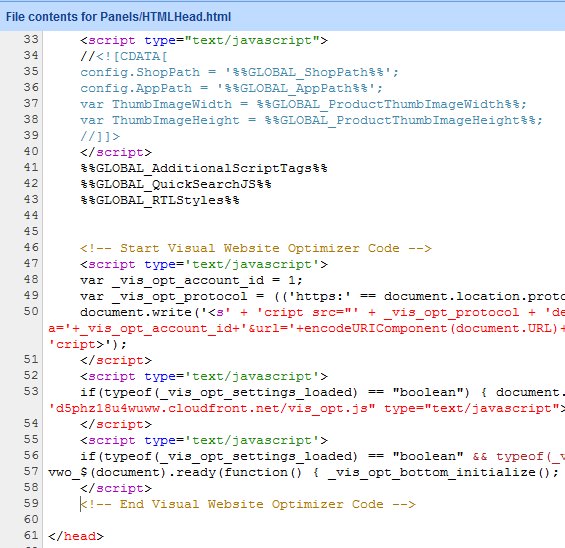Click empty line 44 in editor
Image resolution: width=565 pixels, height=548 pixels.
303,215
